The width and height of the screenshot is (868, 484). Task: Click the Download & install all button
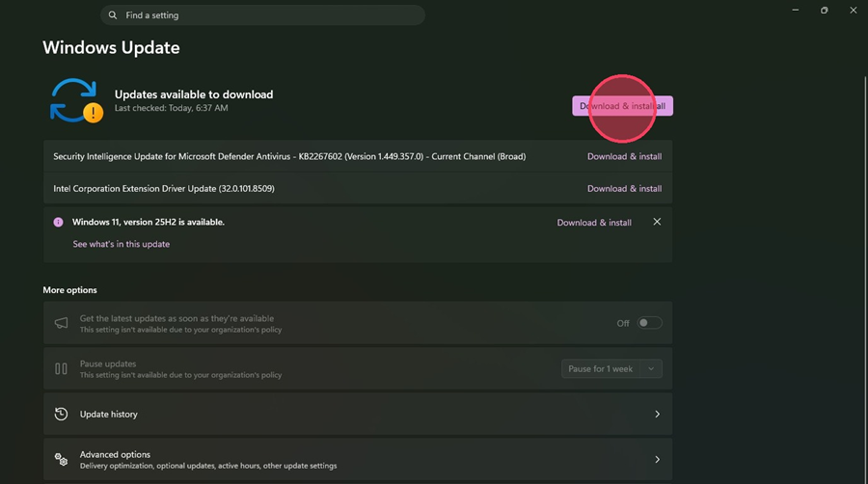622,106
